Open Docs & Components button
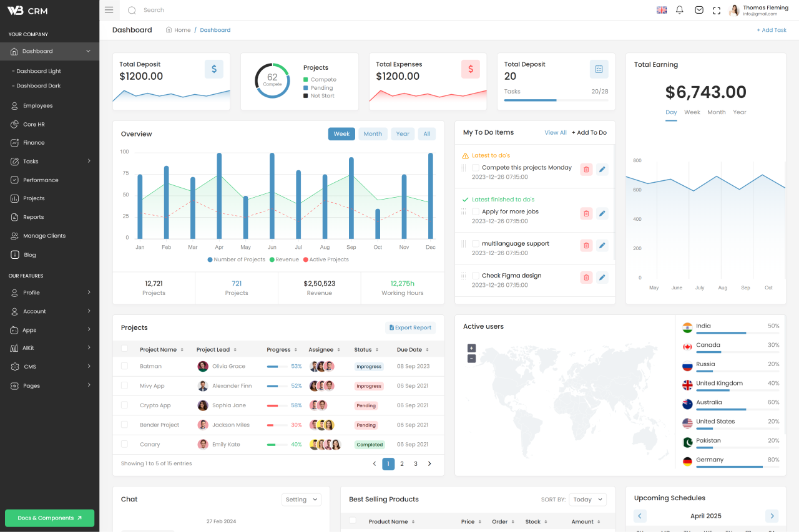The height and width of the screenshot is (532, 799). (x=49, y=518)
